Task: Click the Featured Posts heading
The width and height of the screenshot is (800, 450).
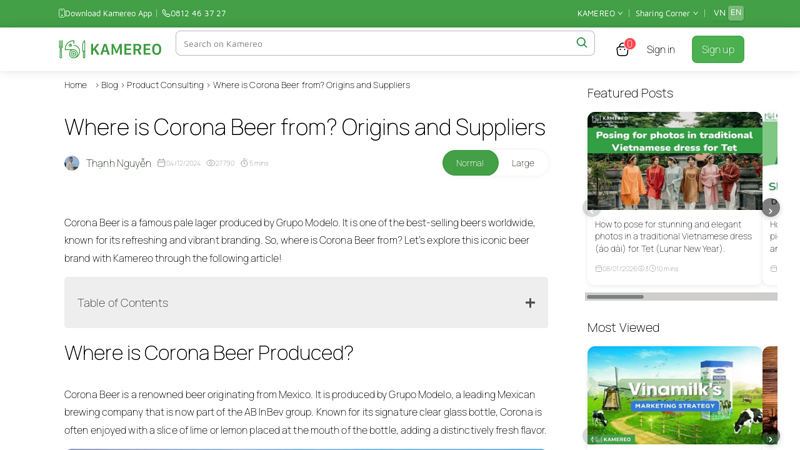Action: [x=630, y=93]
